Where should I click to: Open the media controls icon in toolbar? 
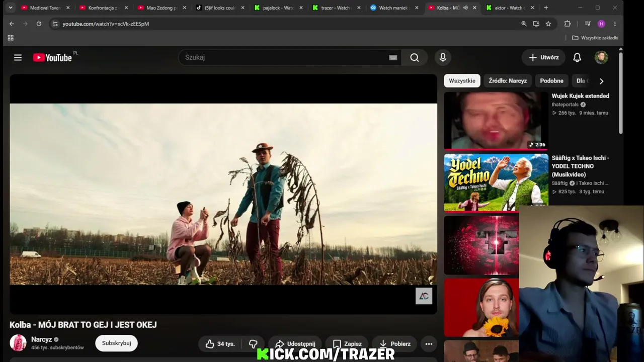coord(588,24)
